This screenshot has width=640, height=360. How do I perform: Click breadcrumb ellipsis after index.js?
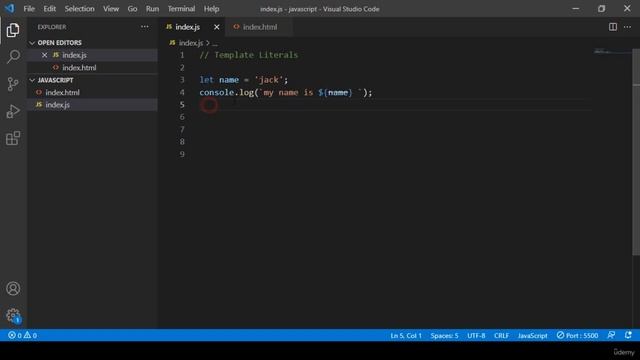[x=215, y=43]
